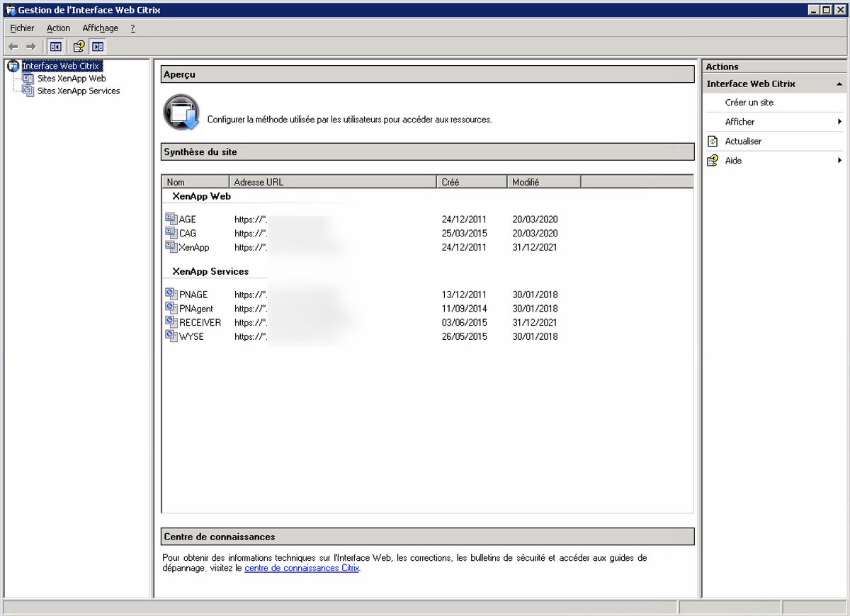This screenshot has height=616, width=850.
Task: Sort by the Nom column header
Action: tap(195, 182)
